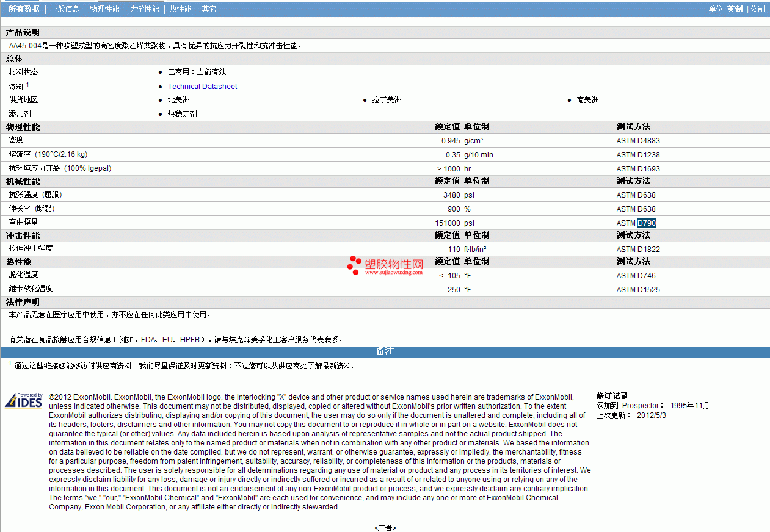Select ASTM D1822 test method text
770x532 pixels.
coord(638,250)
